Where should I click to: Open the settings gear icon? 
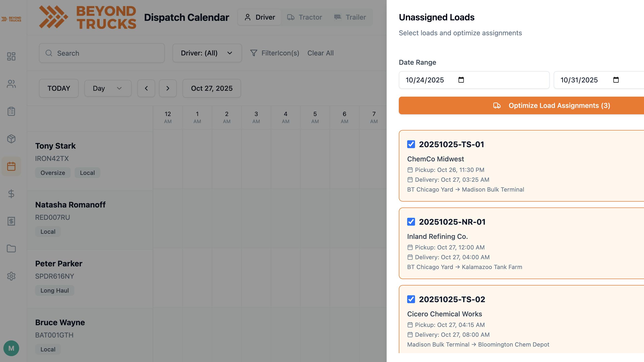coord(11,276)
